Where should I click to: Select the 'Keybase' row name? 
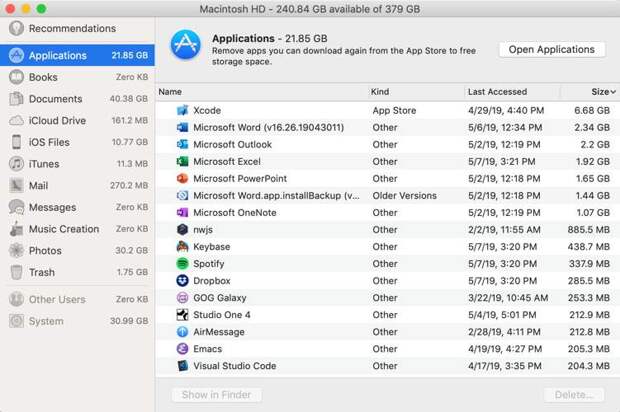[x=212, y=247]
